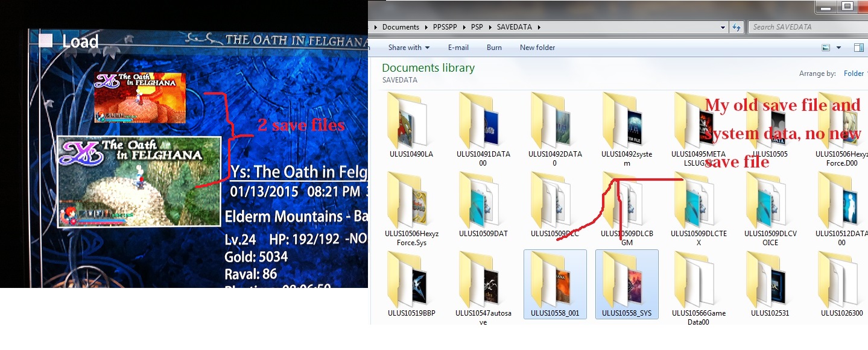Image resolution: width=868 pixels, height=350 pixels.
Task: Click the Search SAVEDATA field
Action: (x=805, y=27)
